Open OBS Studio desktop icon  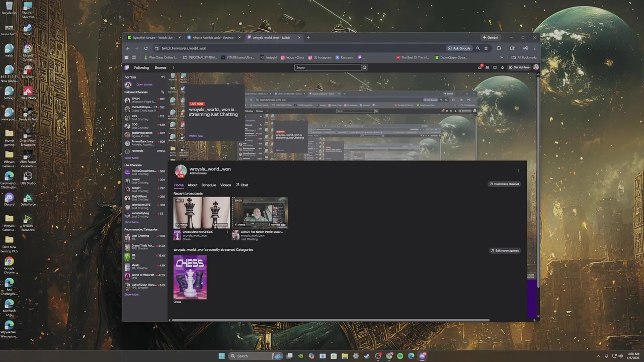click(x=28, y=178)
